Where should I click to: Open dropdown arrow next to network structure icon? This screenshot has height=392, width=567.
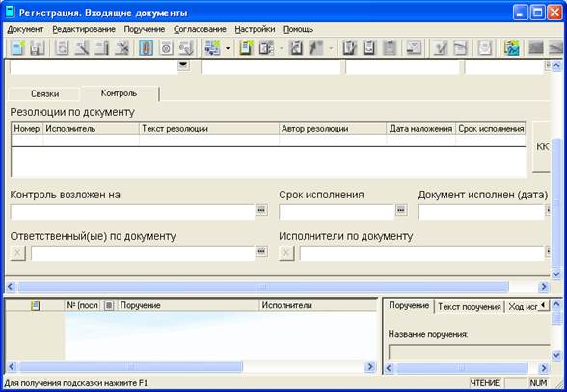pyautogui.click(x=228, y=48)
